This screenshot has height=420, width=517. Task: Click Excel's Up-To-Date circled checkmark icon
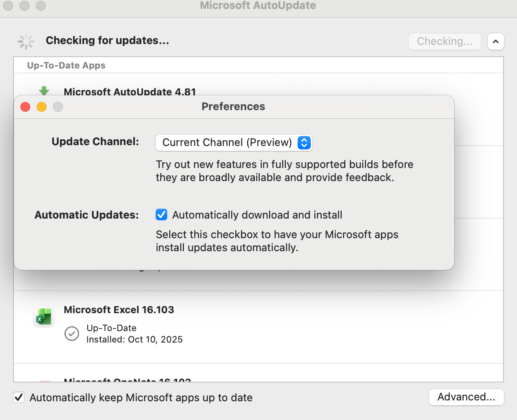coord(72,334)
